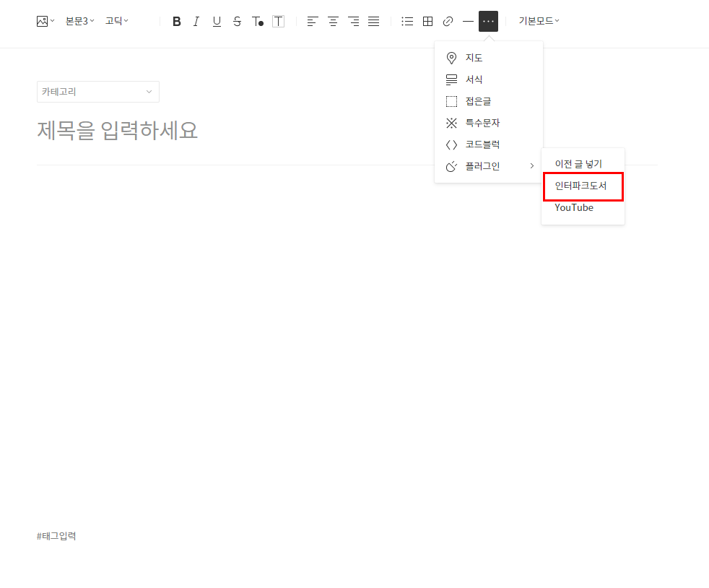Toggle italic formatting
Image resolution: width=709 pixels, height=588 pixels.
(196, 21)
